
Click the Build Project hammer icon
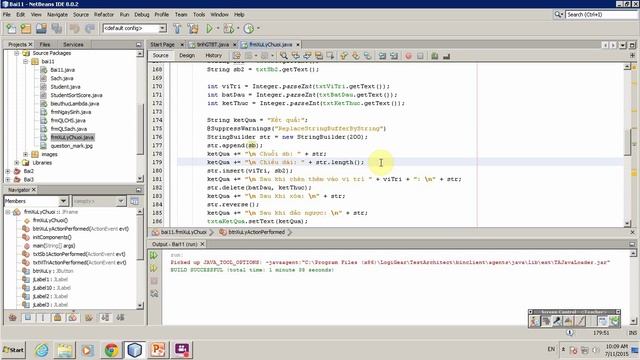[177, 29]
